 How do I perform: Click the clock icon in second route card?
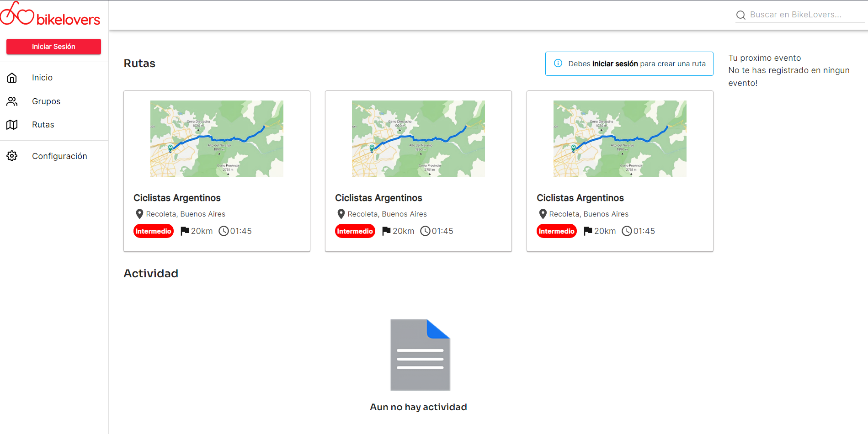[425, 231]
